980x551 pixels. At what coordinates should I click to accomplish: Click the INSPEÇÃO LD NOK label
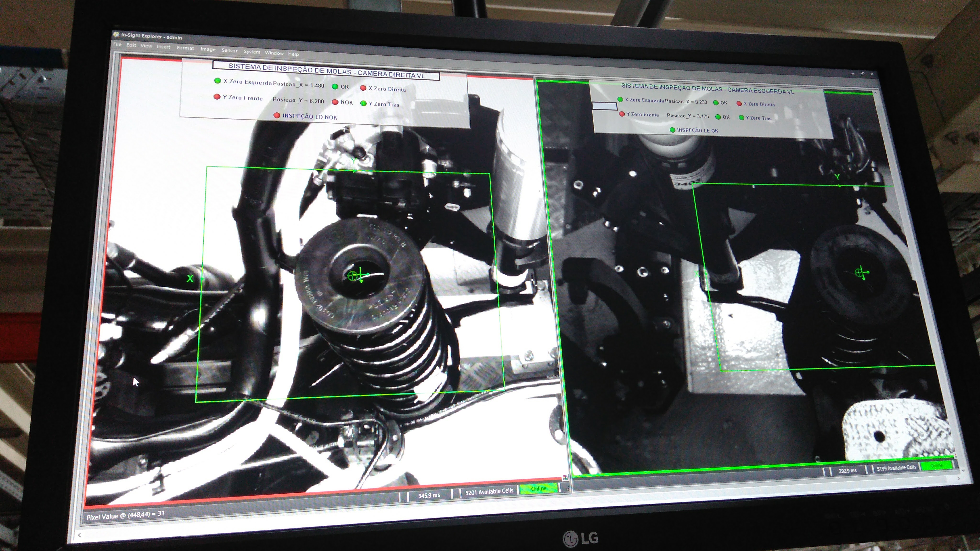(x=310, y=116)
